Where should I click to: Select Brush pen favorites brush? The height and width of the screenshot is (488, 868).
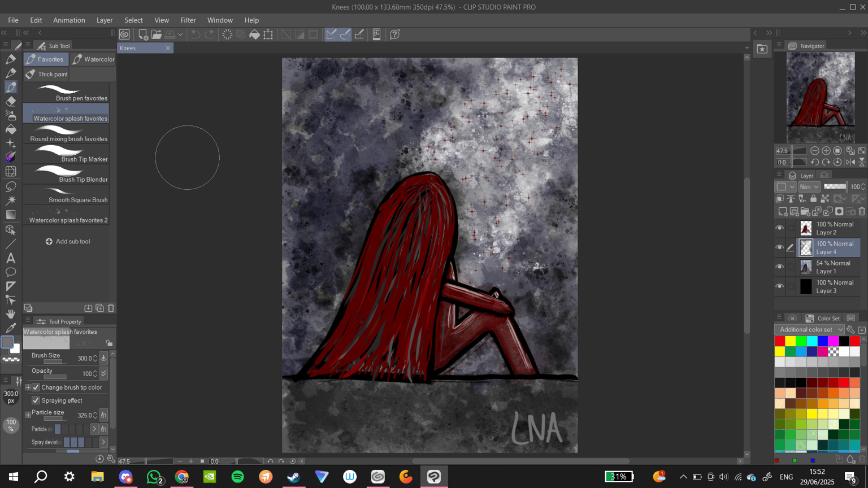click(66, 93)
